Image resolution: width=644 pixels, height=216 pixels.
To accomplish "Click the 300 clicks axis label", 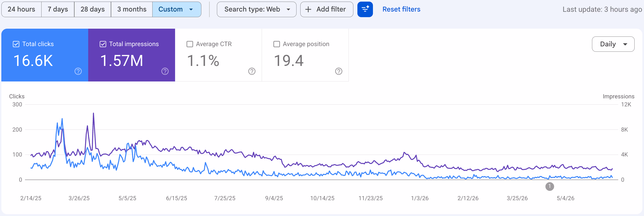I will click(17, 105).
